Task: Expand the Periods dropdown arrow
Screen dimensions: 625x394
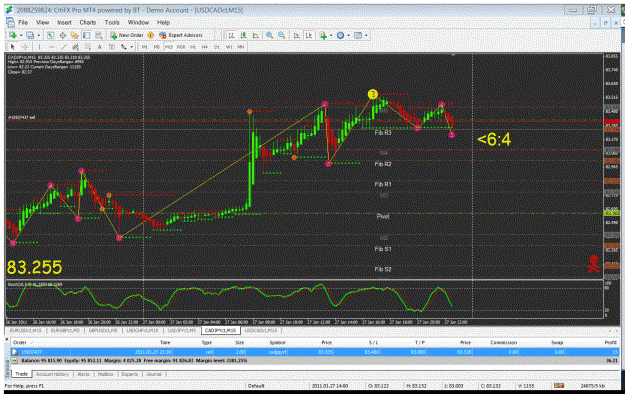Action: [348, 35]
